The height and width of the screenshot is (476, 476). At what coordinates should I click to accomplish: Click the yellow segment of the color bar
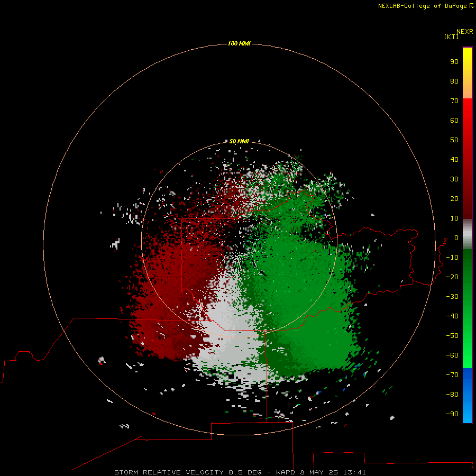pyautogui.click(x=467, y=72)
